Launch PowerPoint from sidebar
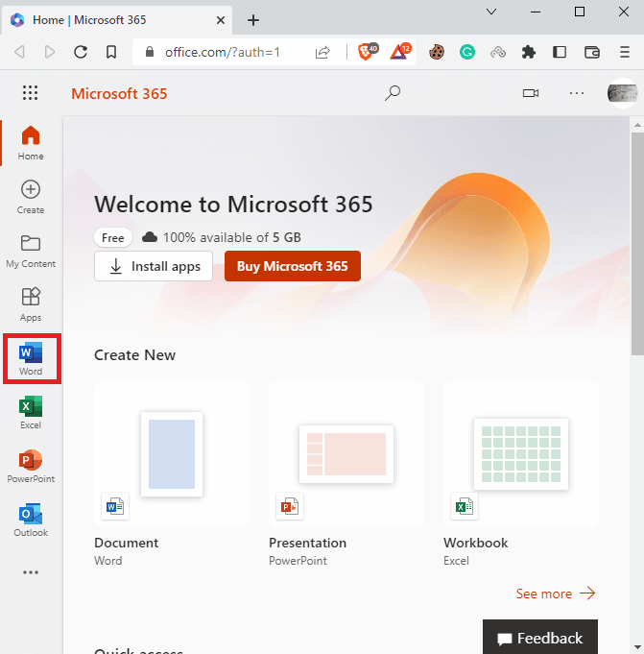 click(x=31, y=467)
